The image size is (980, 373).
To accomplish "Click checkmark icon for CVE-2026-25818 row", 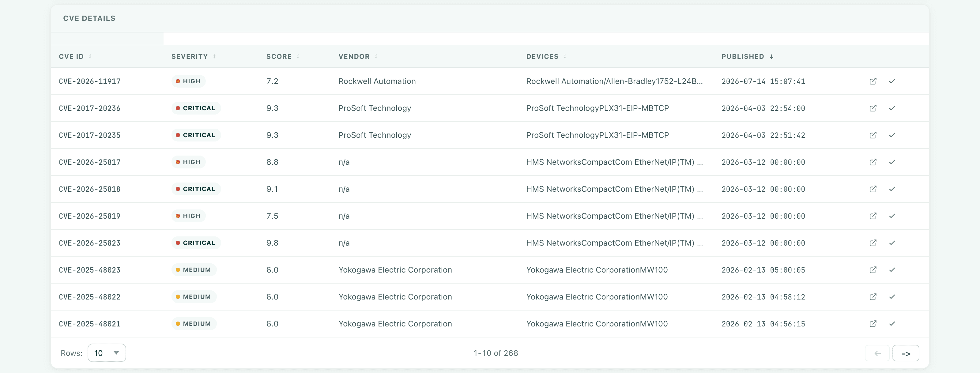I will [892, 189].
